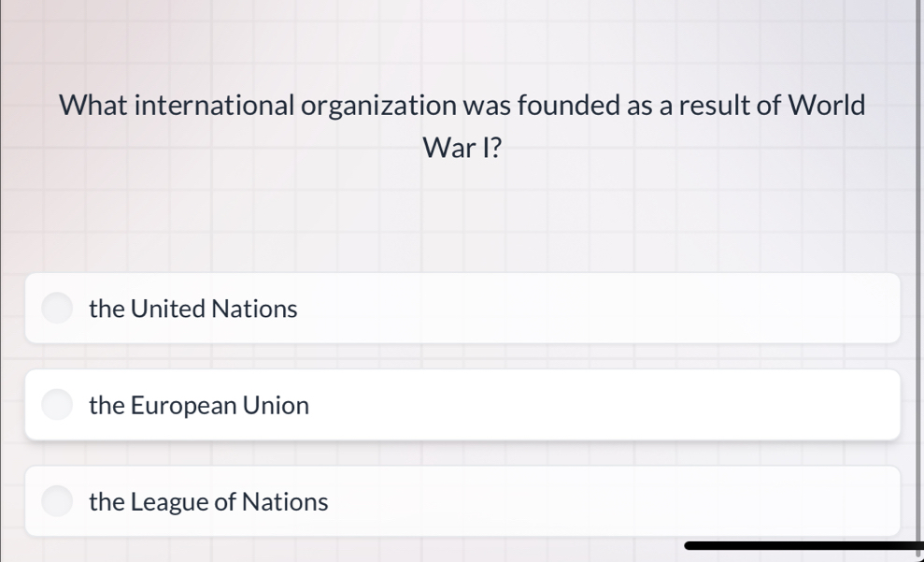Click the "the United Nations" answer text

(193, 309)
